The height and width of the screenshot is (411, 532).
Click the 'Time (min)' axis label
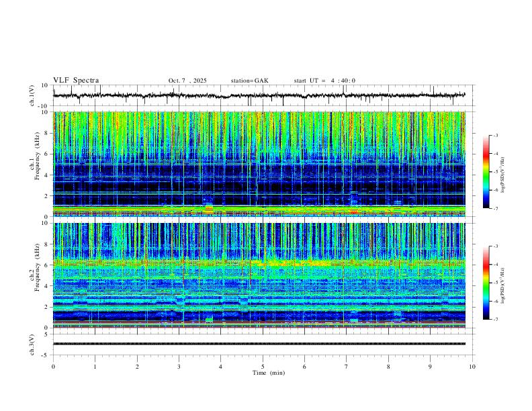[269, 373]
